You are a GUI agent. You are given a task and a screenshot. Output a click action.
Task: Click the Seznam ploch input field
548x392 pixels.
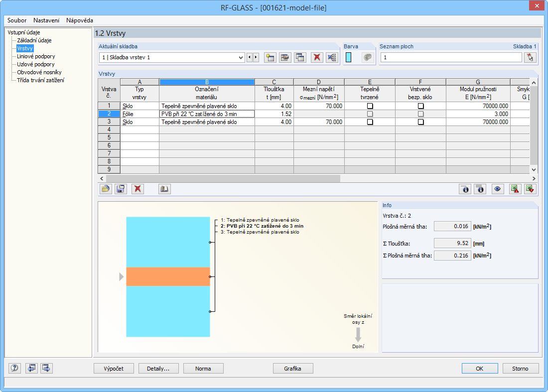click(x=451, y=57)
